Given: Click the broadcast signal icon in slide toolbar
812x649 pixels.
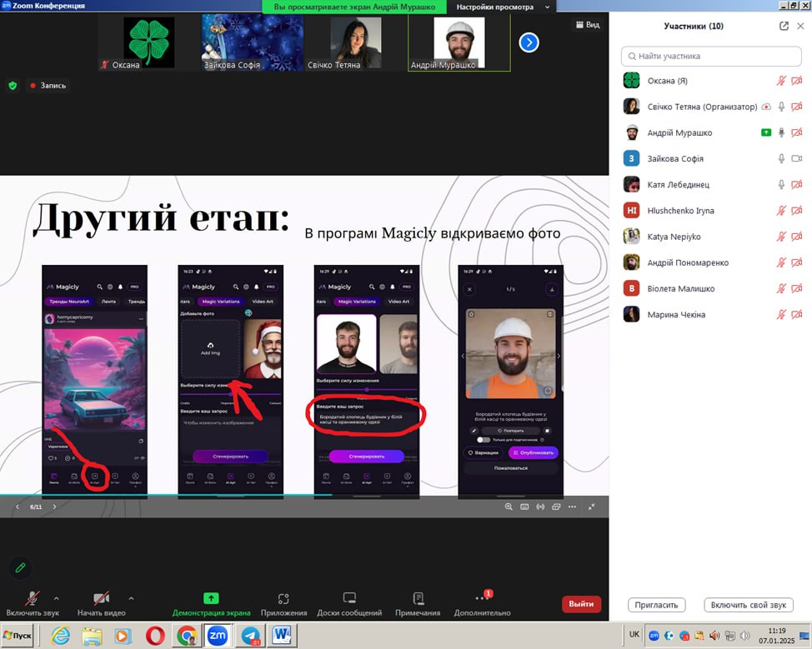Looking at the screenshot, I should [540, 507].
